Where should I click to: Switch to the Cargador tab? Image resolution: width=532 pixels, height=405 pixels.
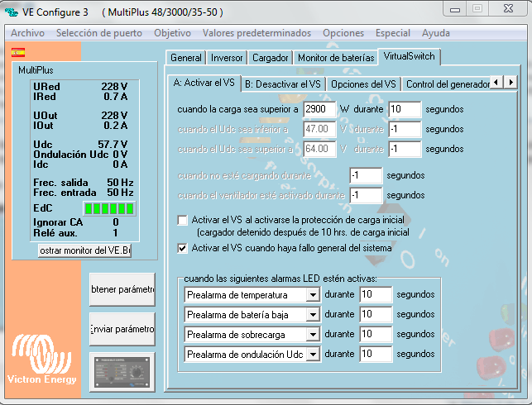[x=270, y=58]
